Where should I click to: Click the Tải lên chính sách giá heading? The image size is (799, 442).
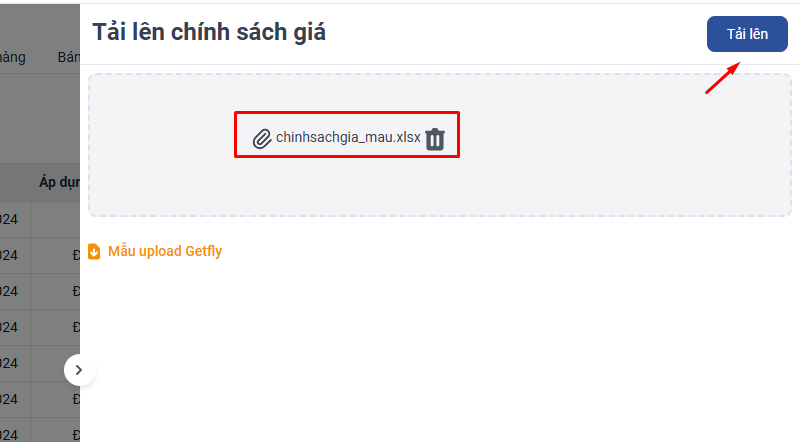[209, 32]
